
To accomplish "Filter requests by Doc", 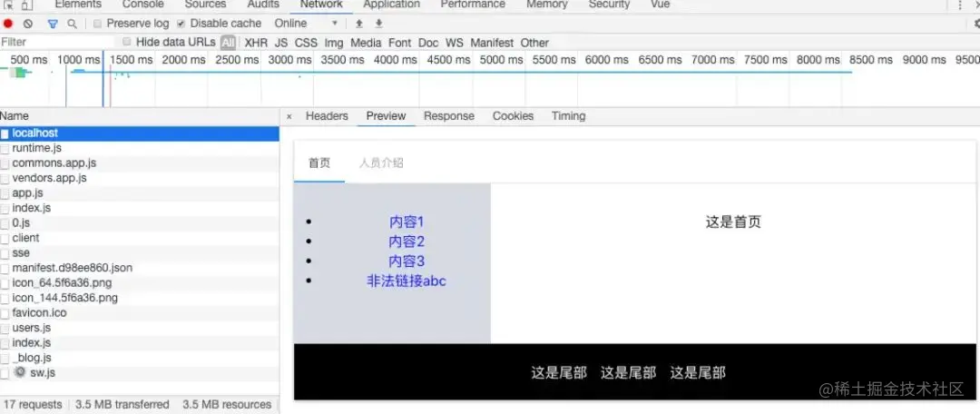I will click(428, 43).
